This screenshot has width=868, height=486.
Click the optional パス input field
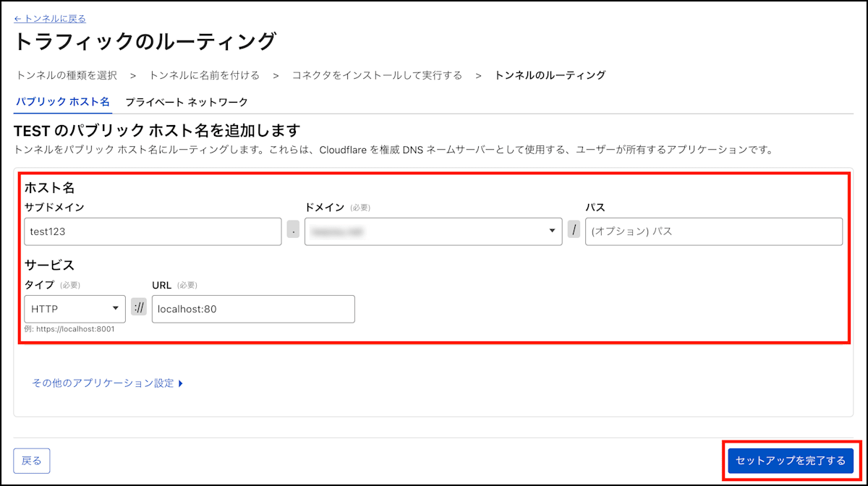714,231
